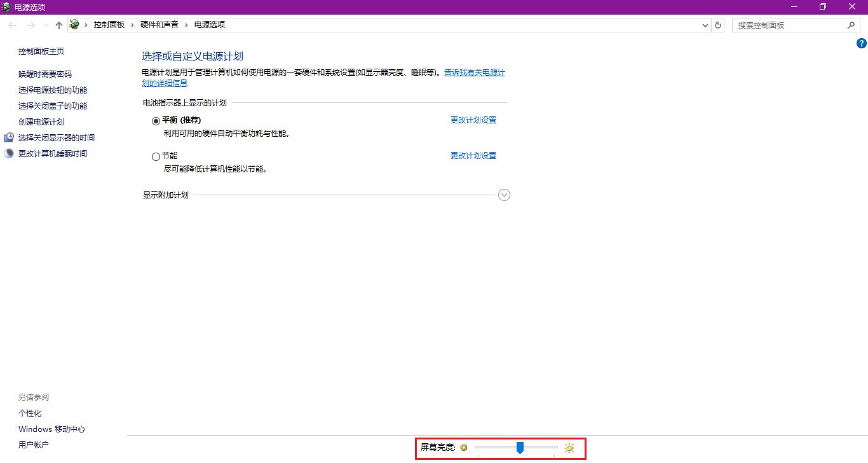The image size is (868, 463).
Task: Open 用户帐户 link
Action: point(34,445)
